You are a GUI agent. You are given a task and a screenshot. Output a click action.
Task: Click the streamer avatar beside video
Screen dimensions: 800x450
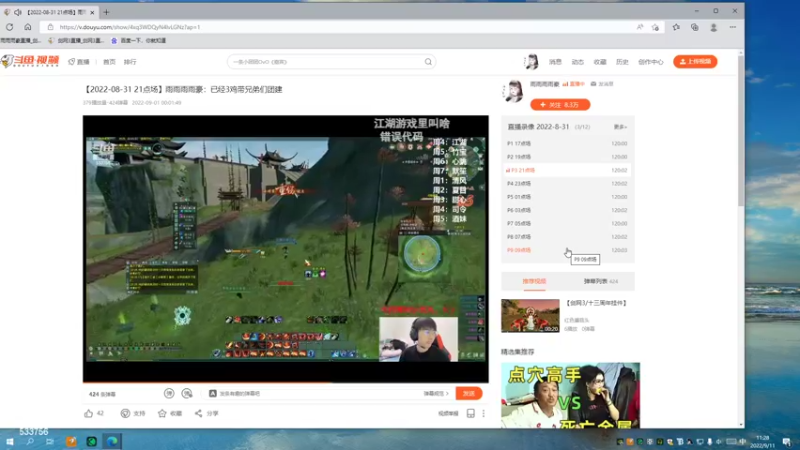tap(513, 91)
